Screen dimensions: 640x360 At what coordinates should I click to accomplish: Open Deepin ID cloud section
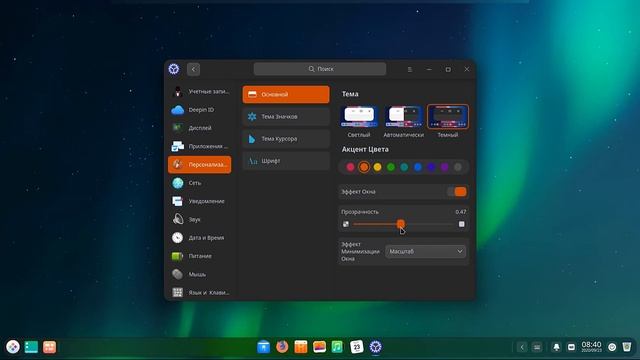(200, 110)
